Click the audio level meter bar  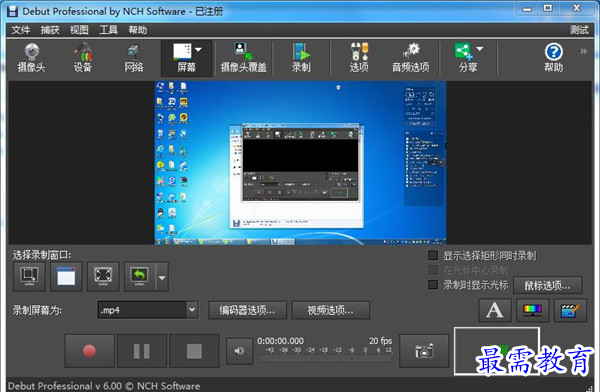coord(326,359)
